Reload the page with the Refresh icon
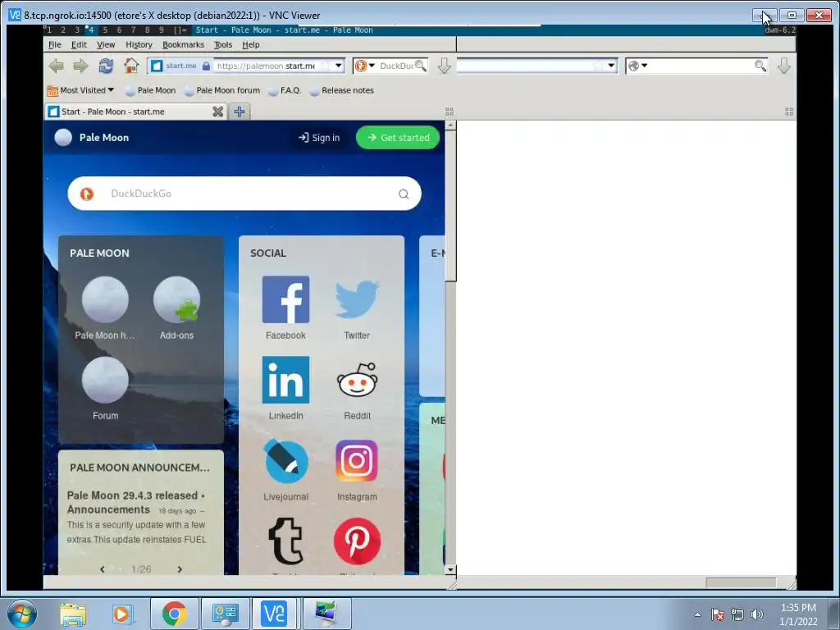 pos(106,66)
